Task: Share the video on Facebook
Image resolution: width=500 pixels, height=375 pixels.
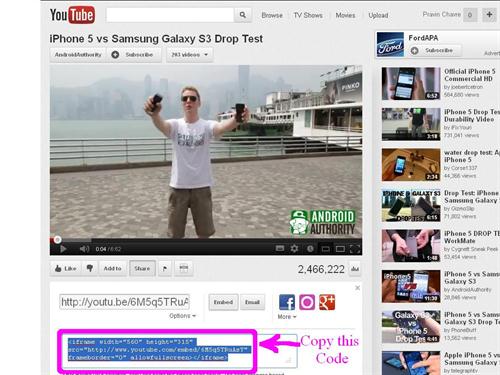Action: 287,302
